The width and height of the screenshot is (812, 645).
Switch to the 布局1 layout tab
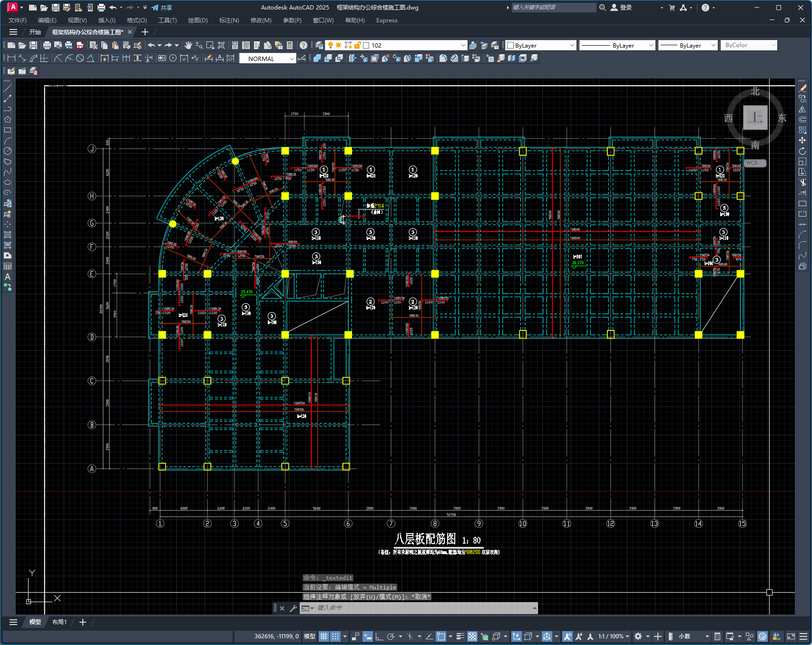pyautogui.click(x=59, y=622)
